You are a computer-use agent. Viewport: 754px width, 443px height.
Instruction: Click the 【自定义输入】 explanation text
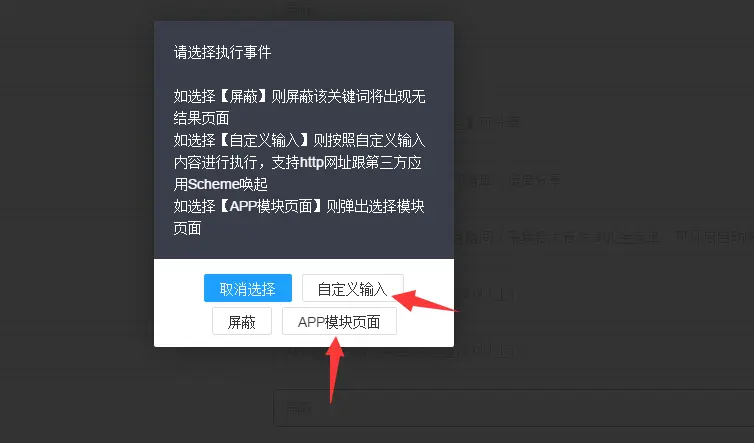299,162
